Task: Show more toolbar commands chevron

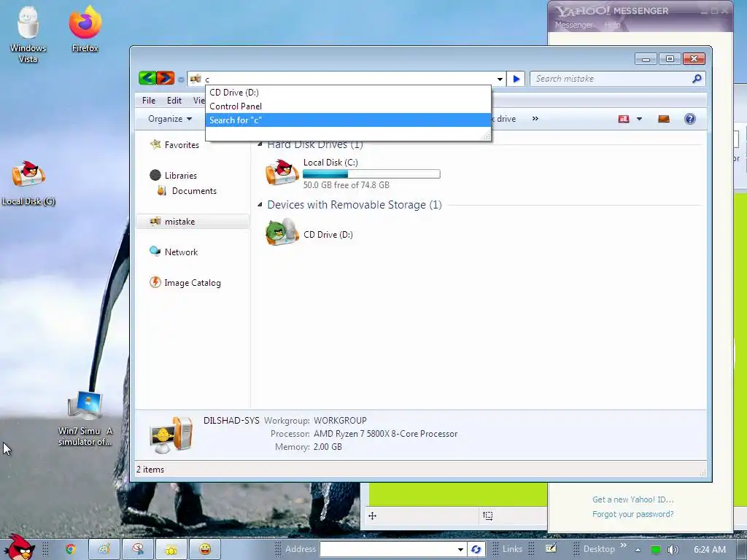Action: point(535,119)
